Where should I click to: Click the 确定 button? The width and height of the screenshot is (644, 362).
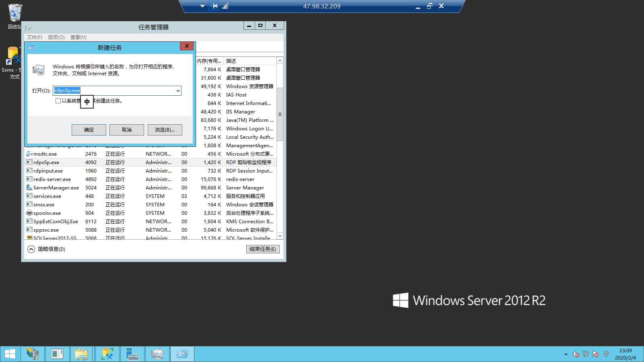pyautogui.click(x=89, y=130)
